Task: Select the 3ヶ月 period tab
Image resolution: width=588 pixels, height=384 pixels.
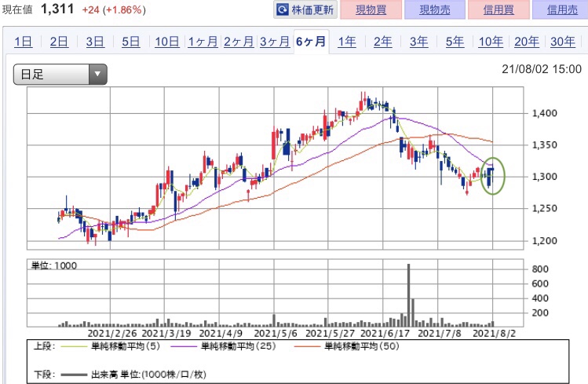Action: pos(274,42)
